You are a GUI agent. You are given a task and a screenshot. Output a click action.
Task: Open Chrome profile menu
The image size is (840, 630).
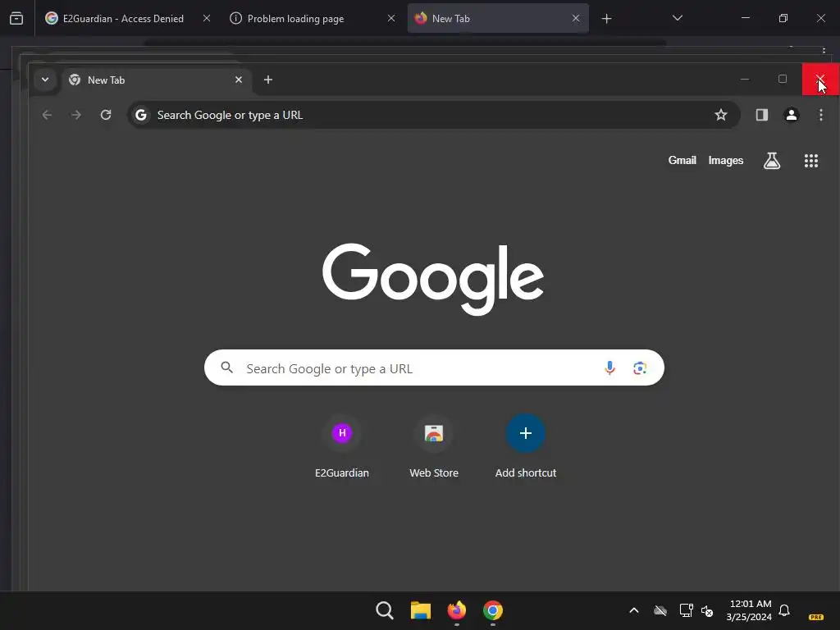pyautogui.click(x=792, y=115)
